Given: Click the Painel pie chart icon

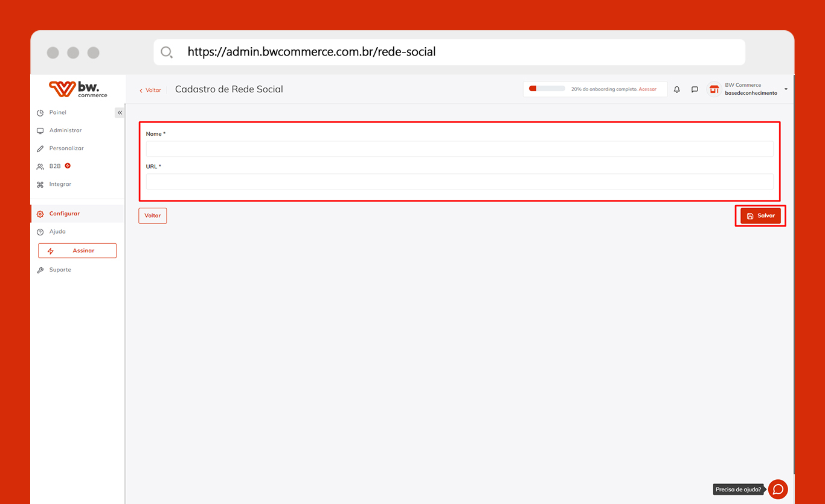Looking at the screenshot, I should [40, 113].
